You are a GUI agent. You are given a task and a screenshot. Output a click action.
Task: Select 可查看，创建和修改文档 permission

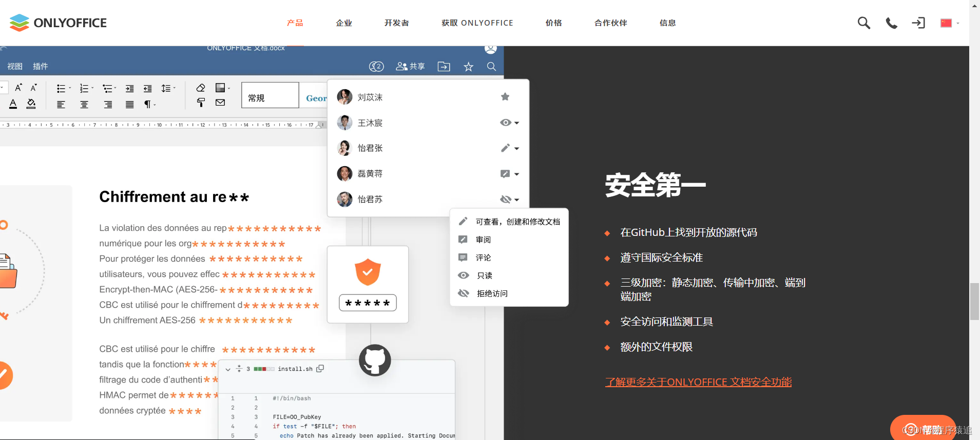coord(509,222)
